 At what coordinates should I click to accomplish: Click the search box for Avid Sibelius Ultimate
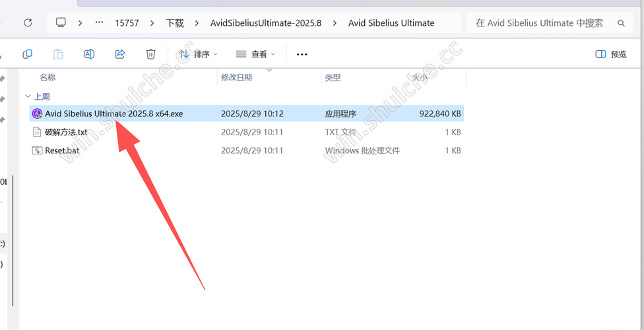549,23
